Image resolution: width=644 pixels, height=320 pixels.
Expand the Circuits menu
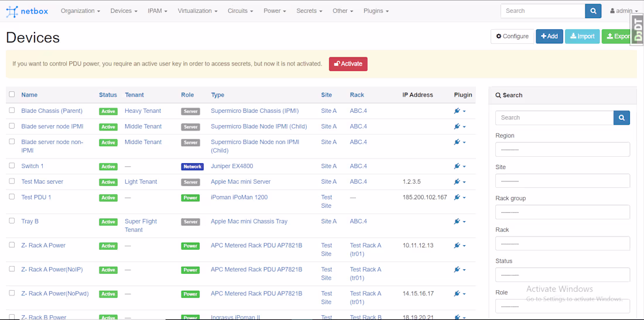(x=240, y=11)
